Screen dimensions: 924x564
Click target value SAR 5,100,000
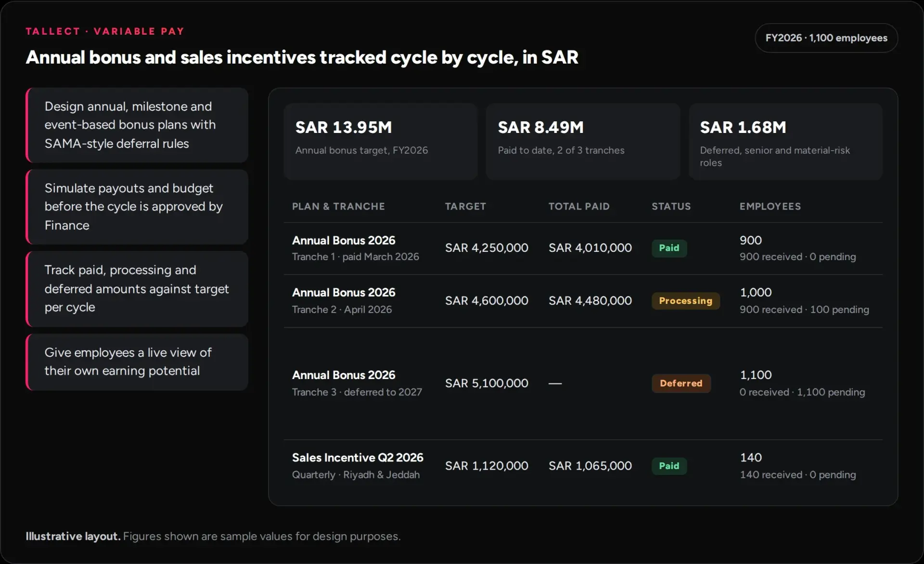[487, 383]
